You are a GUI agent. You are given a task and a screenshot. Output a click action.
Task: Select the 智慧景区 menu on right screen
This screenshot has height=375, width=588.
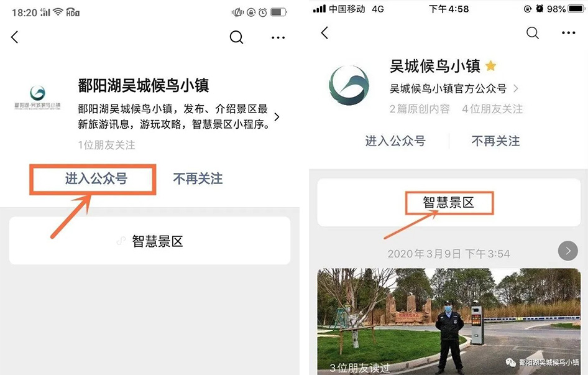448,203
